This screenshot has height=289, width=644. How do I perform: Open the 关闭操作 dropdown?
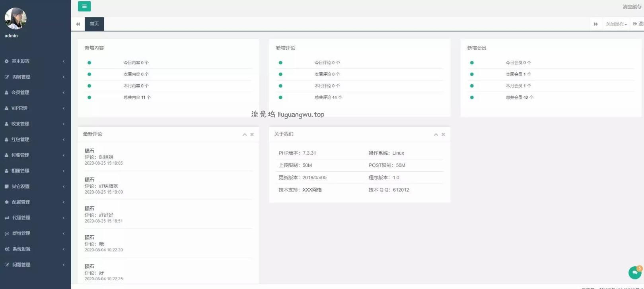pyautogui.click(x=616, y=24)
